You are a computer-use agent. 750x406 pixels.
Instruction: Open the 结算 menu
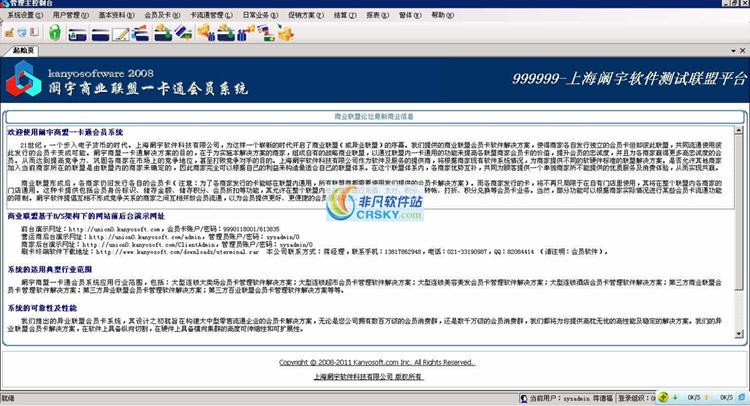click(345, 15)
